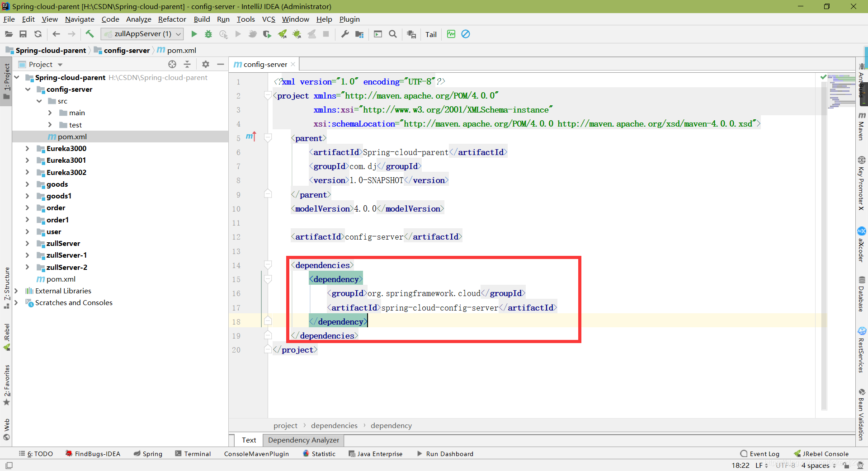868x471 pixels.
Task: Open Project Structure toolbar icon
Action: coord(359,34)
